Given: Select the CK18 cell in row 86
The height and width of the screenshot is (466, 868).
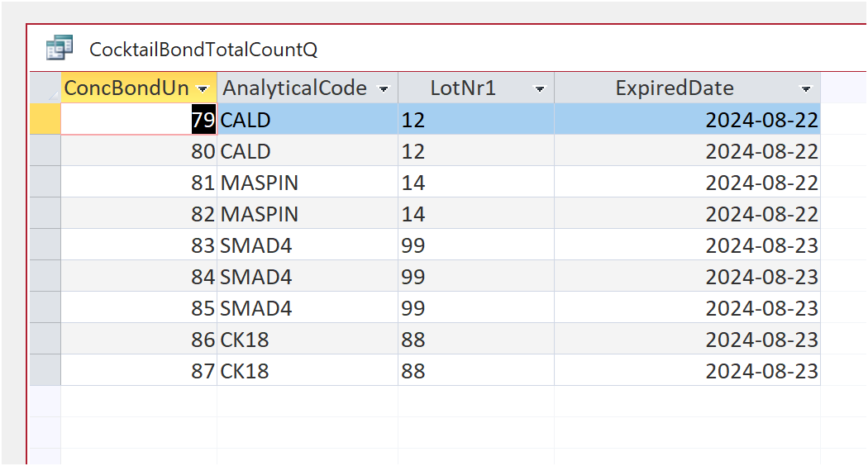Looking at the screenshot, I should pyautogui.click(x=308, y=340).
